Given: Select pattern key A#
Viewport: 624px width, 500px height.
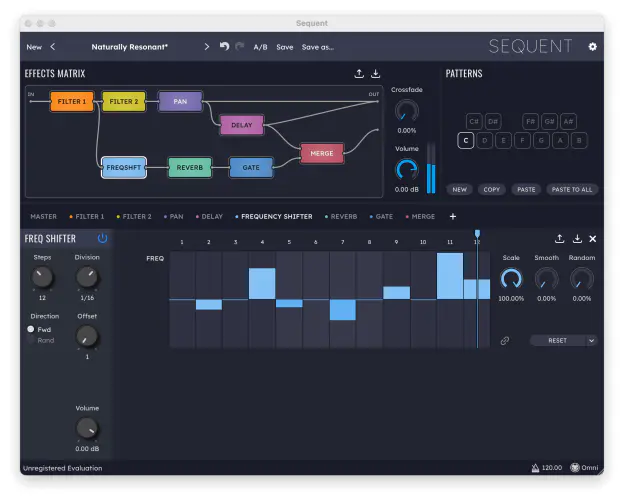Looking at the screenshot, I should [x=568, y=121].
